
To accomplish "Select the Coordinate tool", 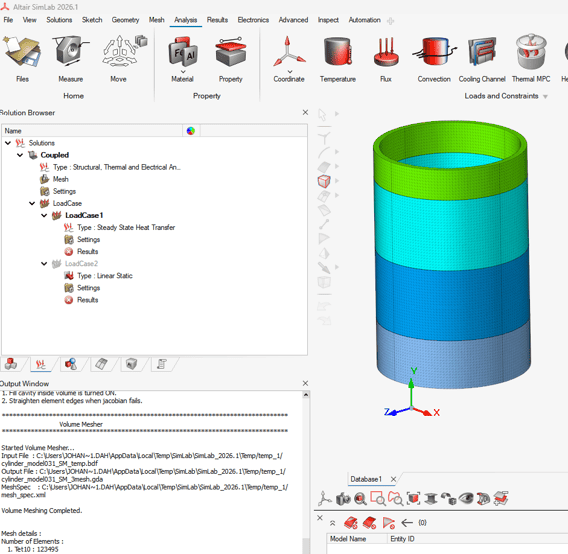I will pos(289,58).
